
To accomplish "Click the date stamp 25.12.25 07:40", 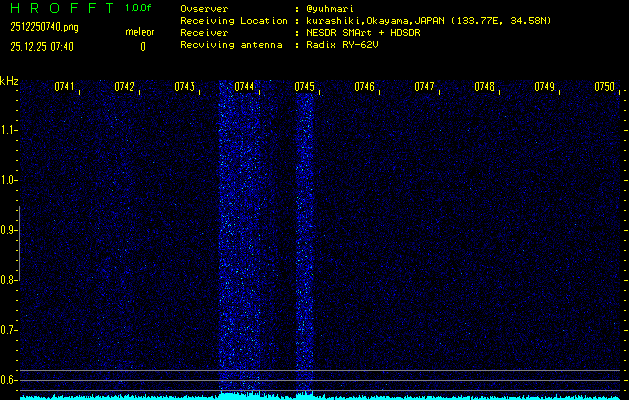I will [42, 47].
